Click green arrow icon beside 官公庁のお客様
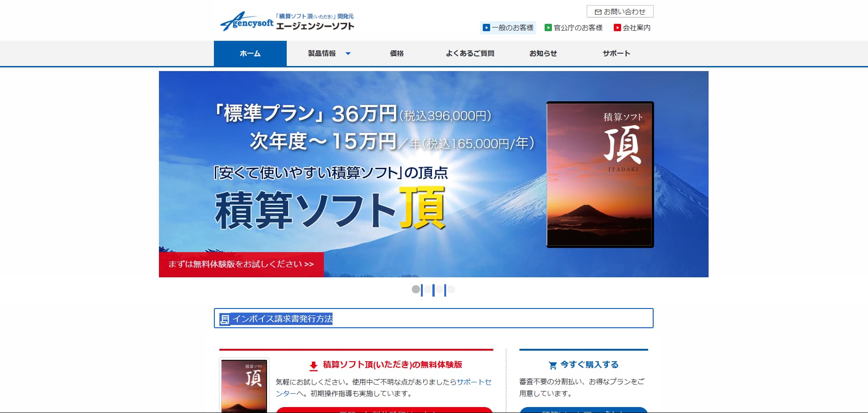The width and height of the screenshot is (868, 413). 548,28
